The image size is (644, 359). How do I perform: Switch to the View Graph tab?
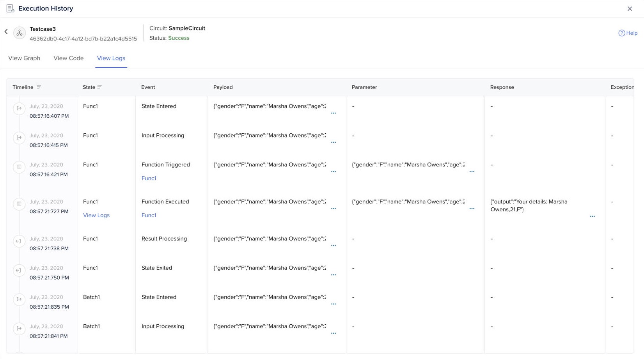click(x=24, y=58)
